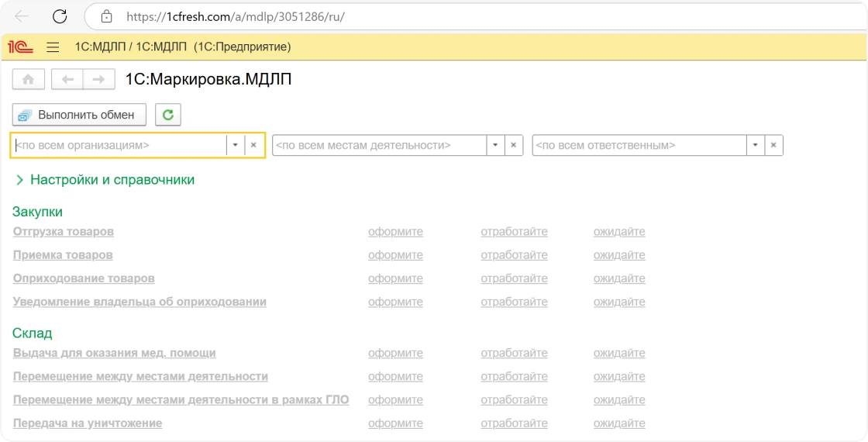Open Отгрузка товаров link

pos(64,232)
